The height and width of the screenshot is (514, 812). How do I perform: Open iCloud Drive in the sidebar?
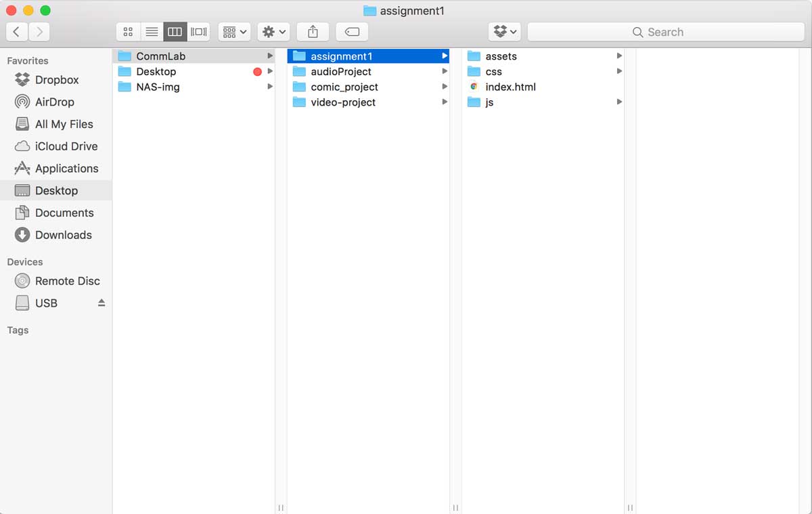tap(56, 146)
